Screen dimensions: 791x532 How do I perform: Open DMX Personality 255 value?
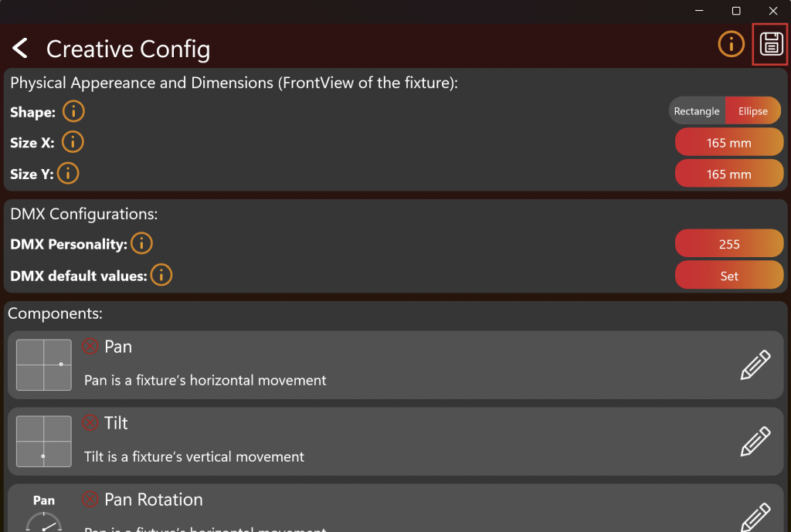(729, 244)
